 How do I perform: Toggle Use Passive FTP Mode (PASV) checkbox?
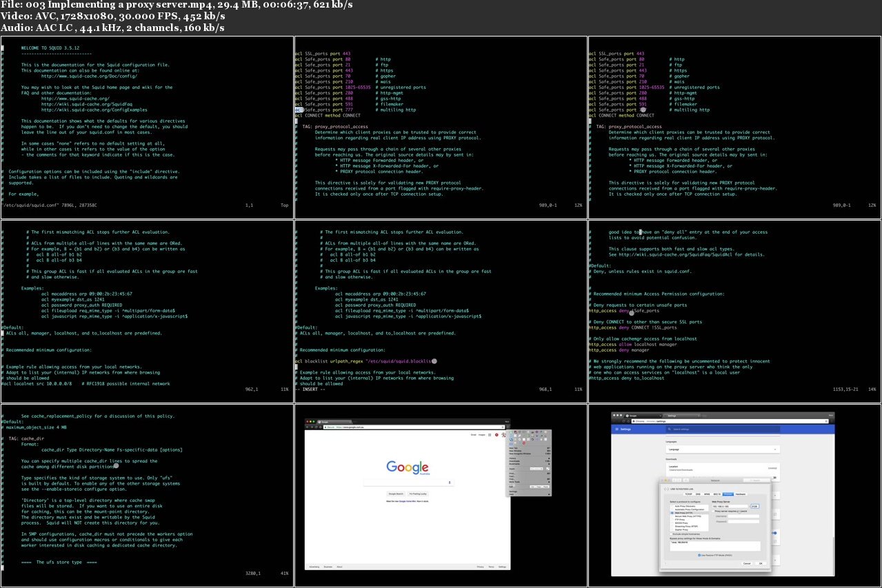(x=700, y=555)
